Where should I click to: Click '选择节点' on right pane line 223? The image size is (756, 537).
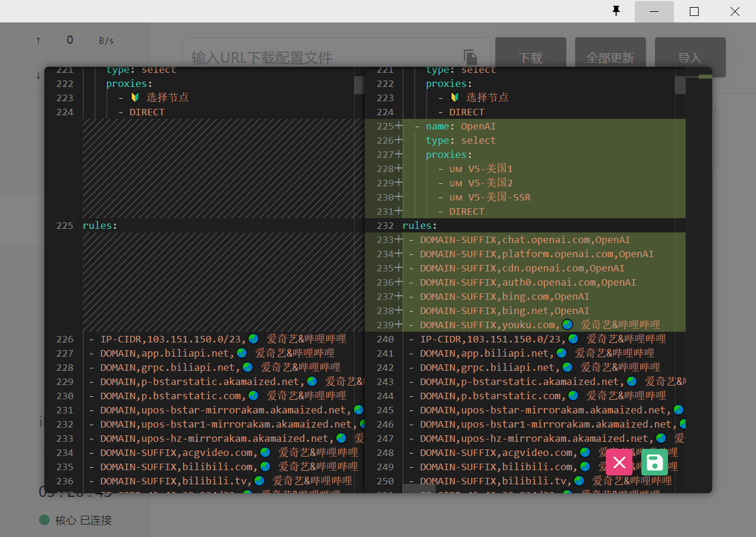coord(487,97)
